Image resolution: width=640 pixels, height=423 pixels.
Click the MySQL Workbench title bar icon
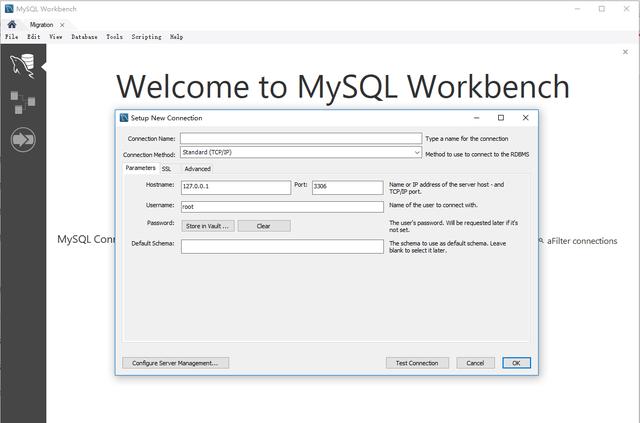click(x=9, y=9)
